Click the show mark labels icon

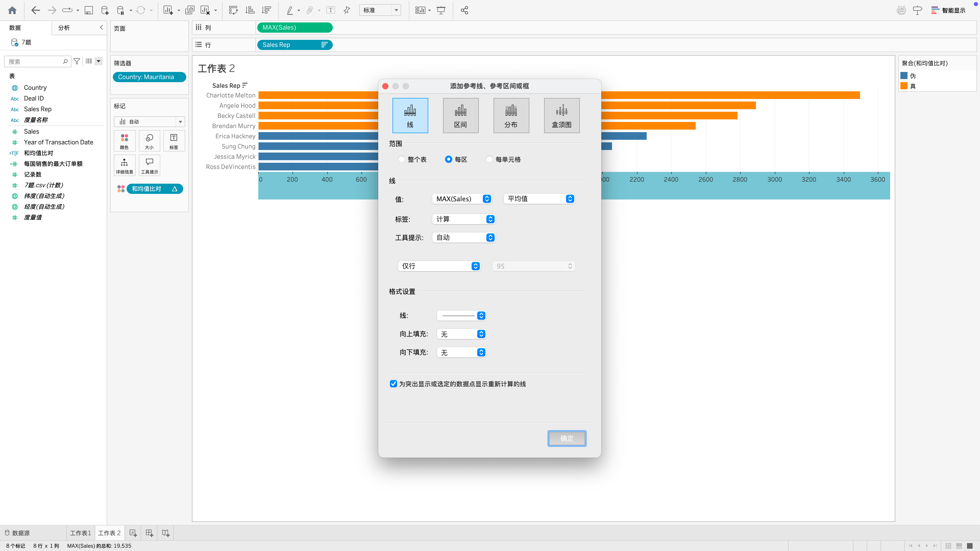[330, 10]
